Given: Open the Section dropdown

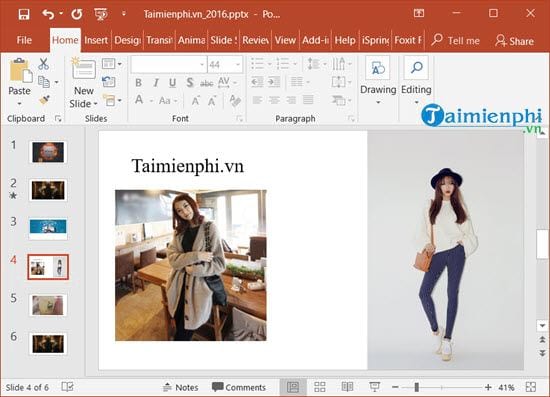Looking at the screenshot, I should coord(112,101).
